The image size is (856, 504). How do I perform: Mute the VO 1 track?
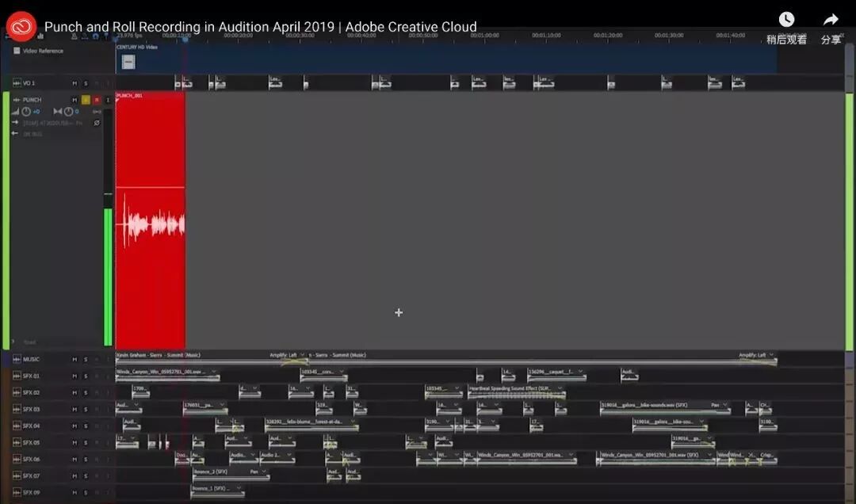pos(75,83)
